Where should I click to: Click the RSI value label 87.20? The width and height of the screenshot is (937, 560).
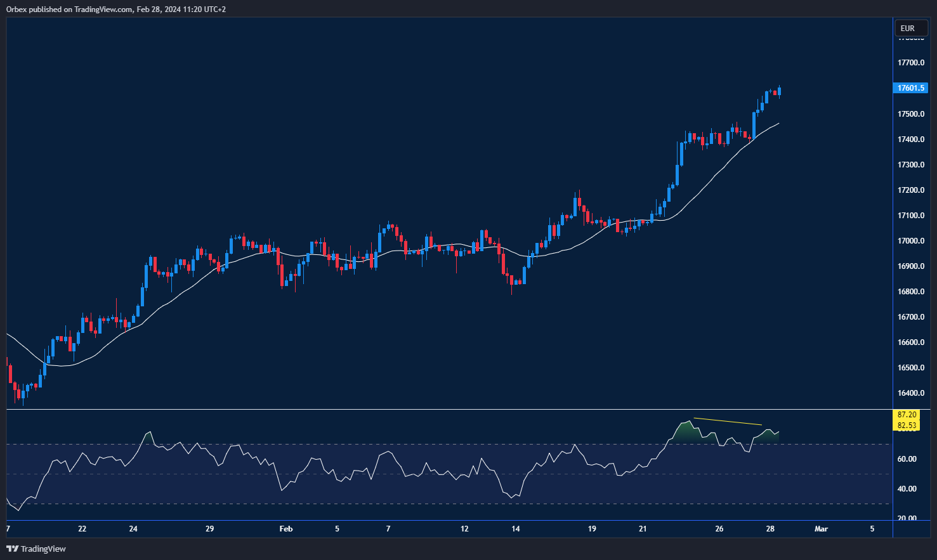click(x=907, y=415)
